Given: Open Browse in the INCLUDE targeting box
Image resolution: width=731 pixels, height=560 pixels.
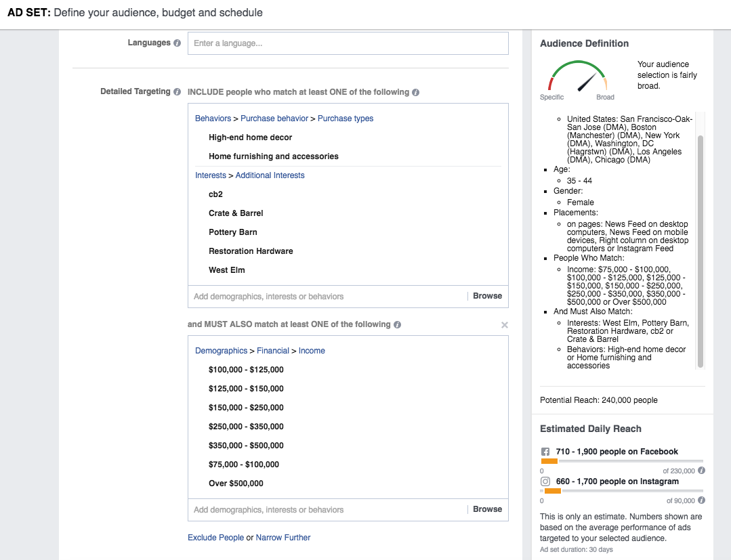Looking at the screenshot, I should [487, 296].
